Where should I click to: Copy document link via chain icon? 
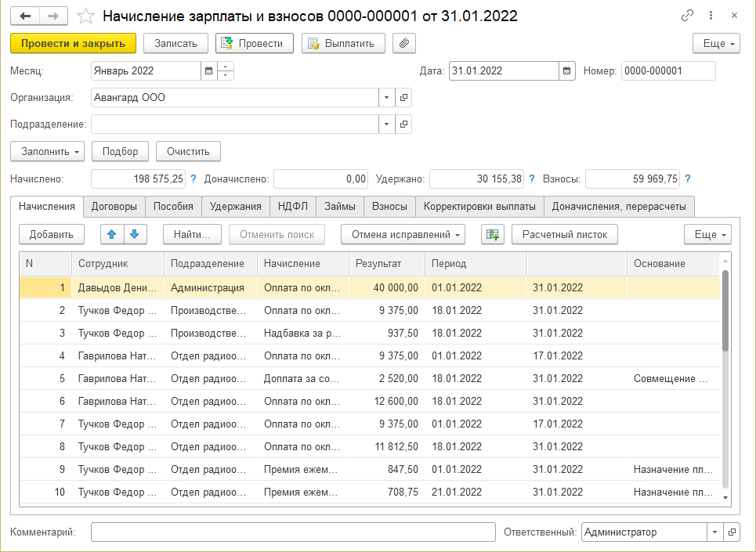pos(688,16)
